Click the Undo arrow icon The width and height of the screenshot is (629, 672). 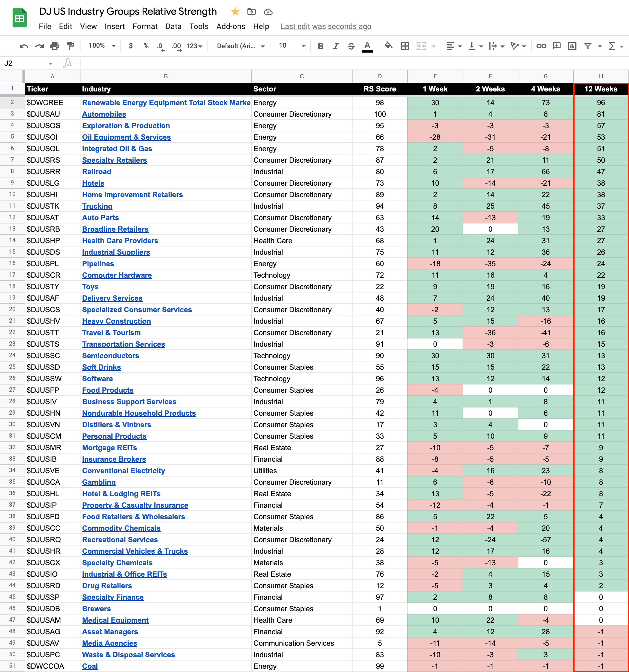pos(24,46)
